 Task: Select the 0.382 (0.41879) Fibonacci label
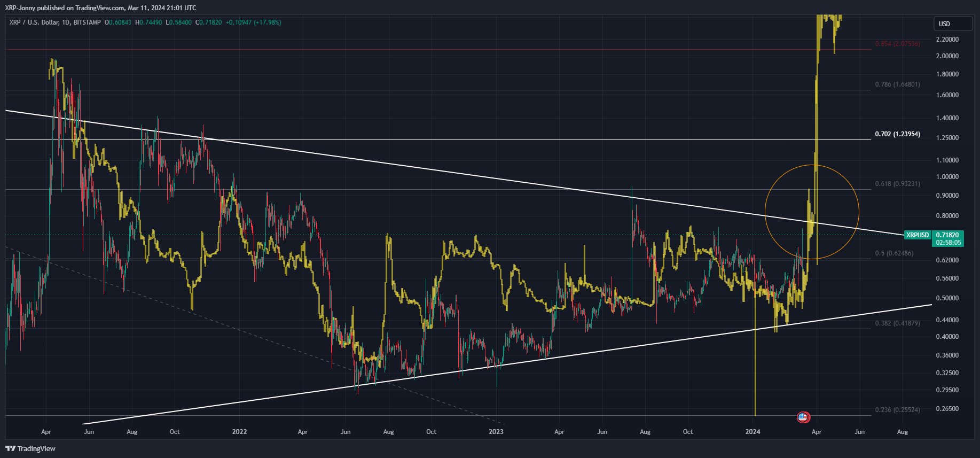tap(897, 323)
